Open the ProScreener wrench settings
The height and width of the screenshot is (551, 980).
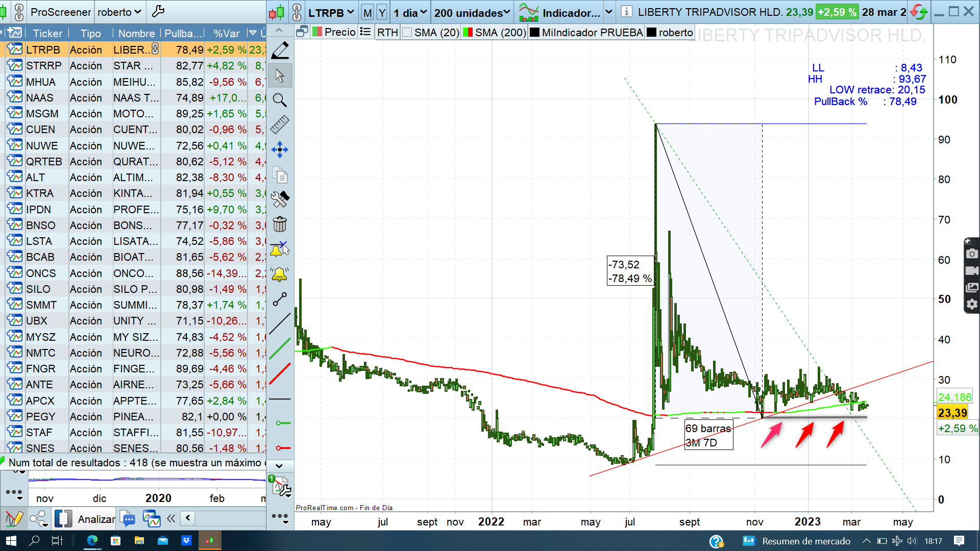pos(158,12)
